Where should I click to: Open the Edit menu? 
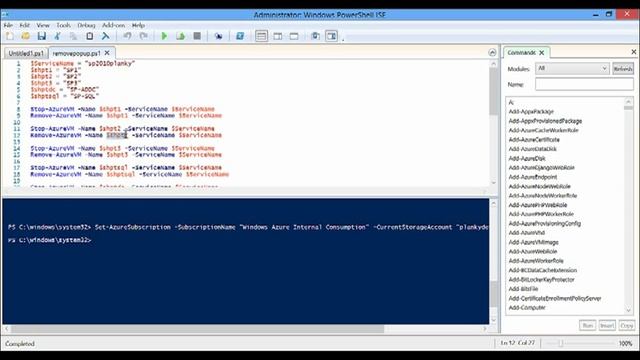pos(24,25)
